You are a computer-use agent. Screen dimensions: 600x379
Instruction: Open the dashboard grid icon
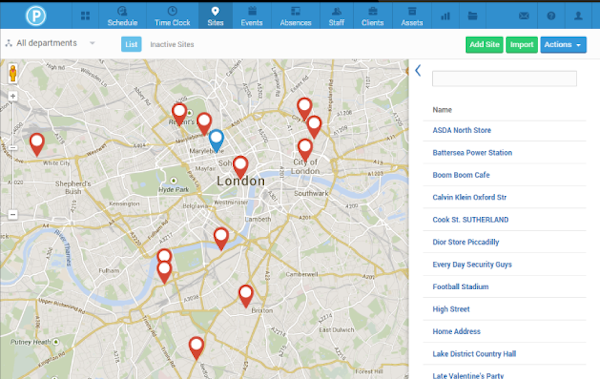point(85,16)
